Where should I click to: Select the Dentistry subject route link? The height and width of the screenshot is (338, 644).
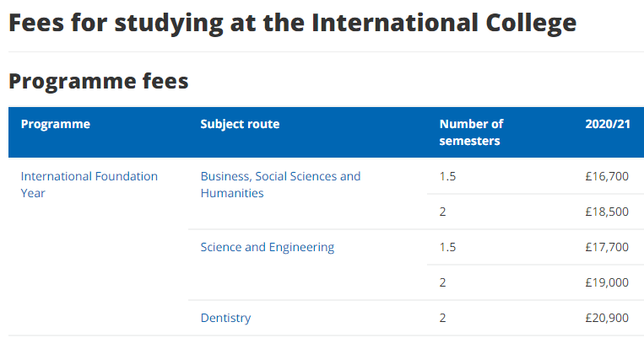[x=225, y=318]
